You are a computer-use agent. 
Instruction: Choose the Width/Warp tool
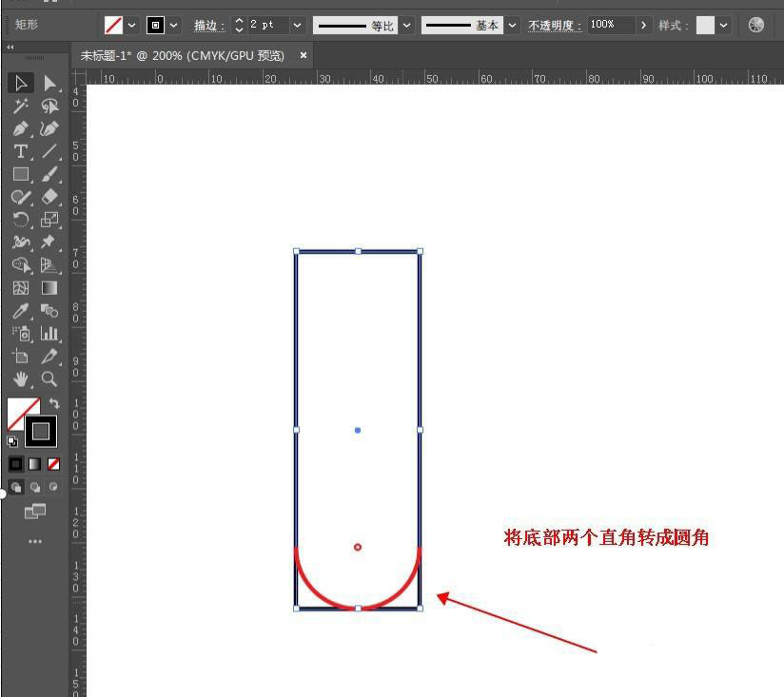pyautogui.click(x=21, y=242)
